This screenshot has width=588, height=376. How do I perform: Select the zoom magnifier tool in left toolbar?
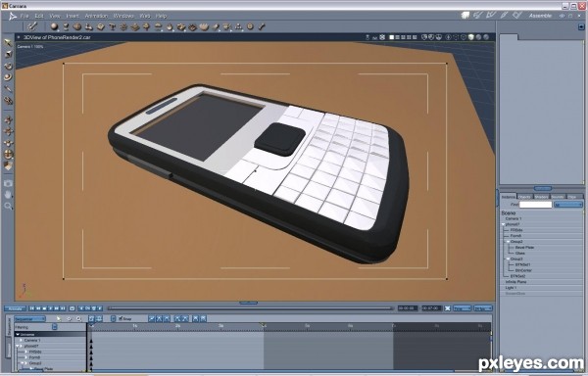(8, 206)
